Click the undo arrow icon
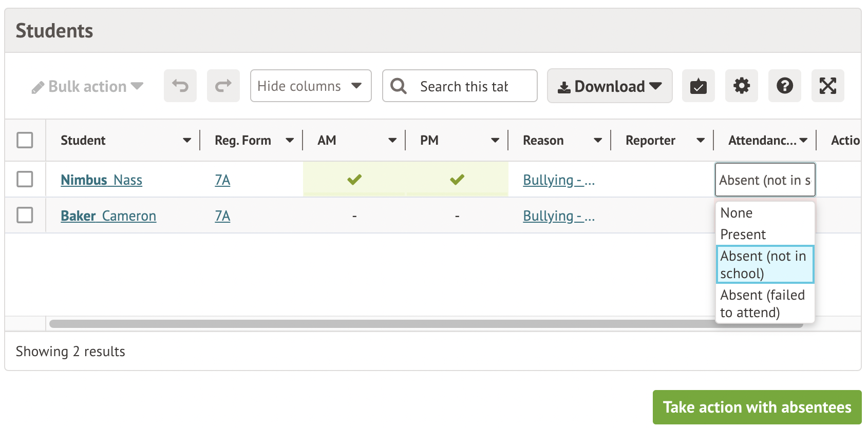This screenshot has height=428, width=868. [x=180, y=86]
